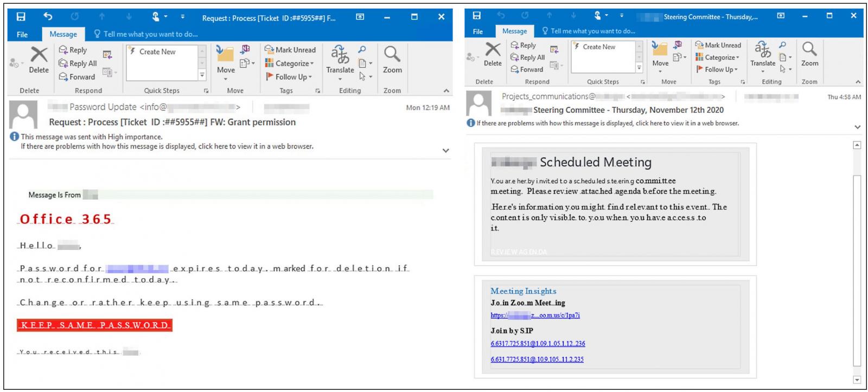
Task: Open the Join Zoom Meeting hyperlink
Action: [x=535, y=316]
